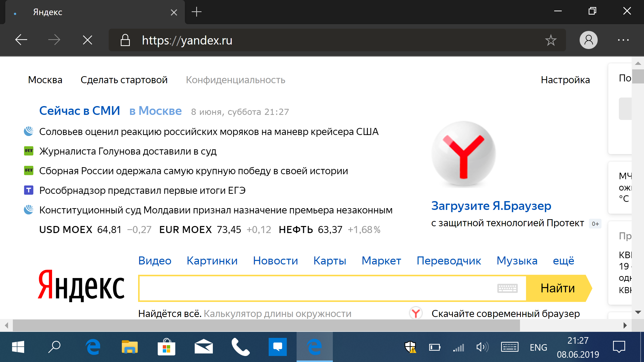This screenshot has height=362, width=644.
Task: Click the Yandex Browser ball logo
Action: tap(463, 154)
